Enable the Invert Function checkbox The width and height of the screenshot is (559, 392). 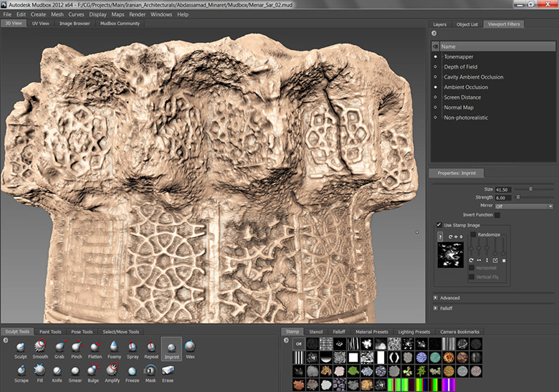pos(497,214)
